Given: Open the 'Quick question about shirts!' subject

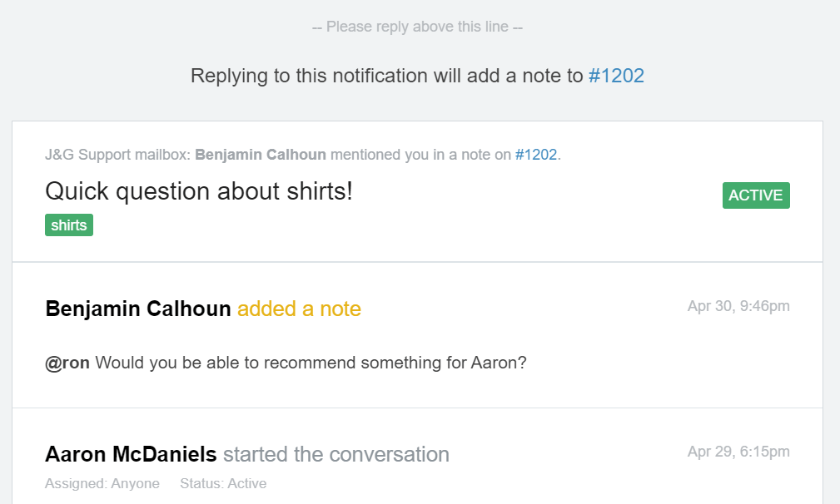Looking at the screenshot, I should click(199, 191).
